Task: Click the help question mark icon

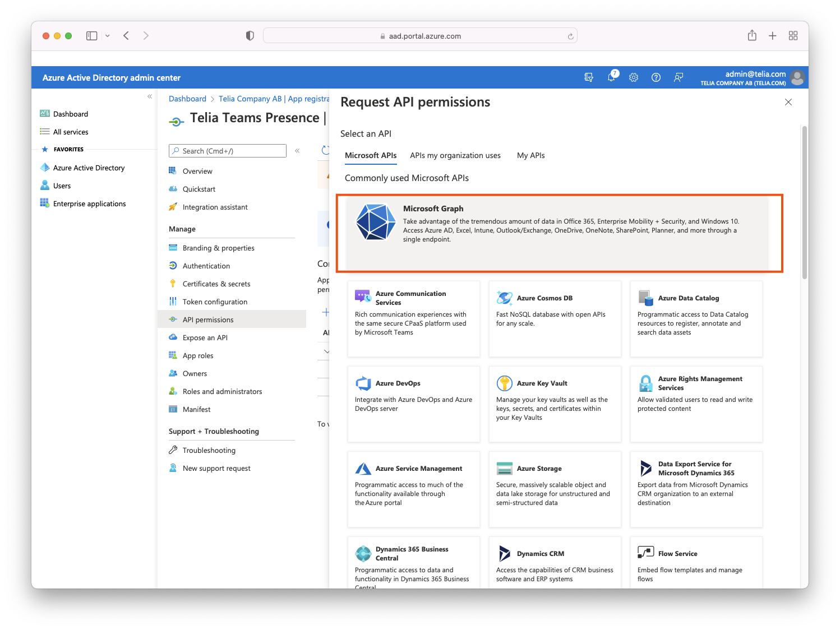Action: tap(656, 77)
